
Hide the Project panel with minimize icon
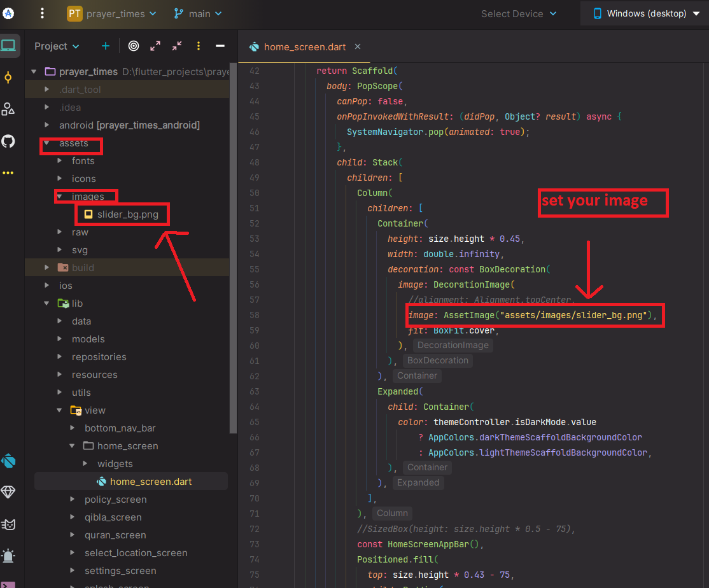point(220,46)
